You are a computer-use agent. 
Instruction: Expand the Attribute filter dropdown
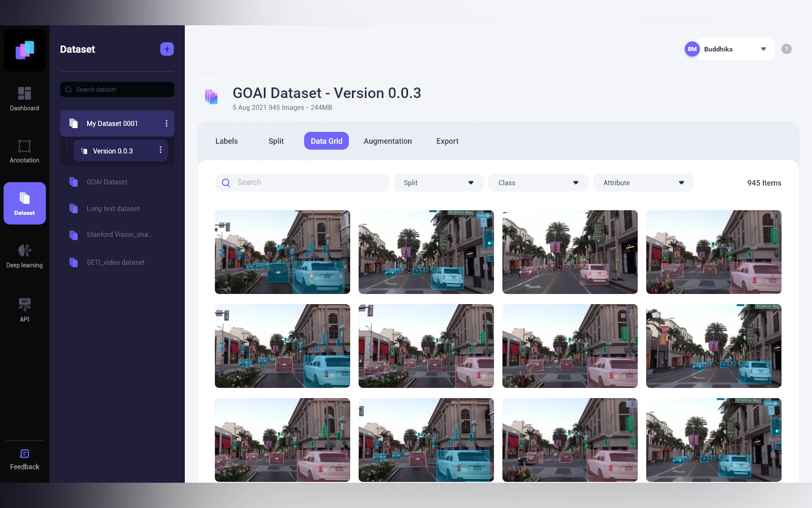coord(643,183)
